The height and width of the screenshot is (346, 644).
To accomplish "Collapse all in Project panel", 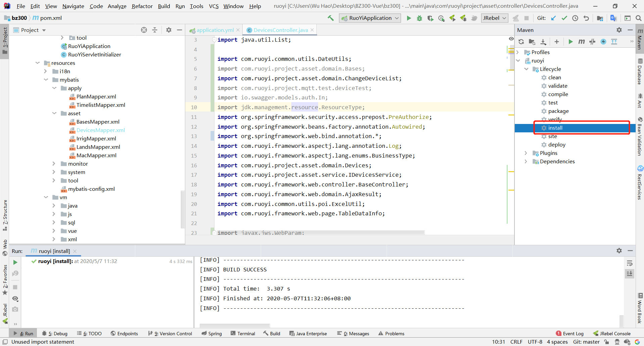I will click(x=155, y=30).
